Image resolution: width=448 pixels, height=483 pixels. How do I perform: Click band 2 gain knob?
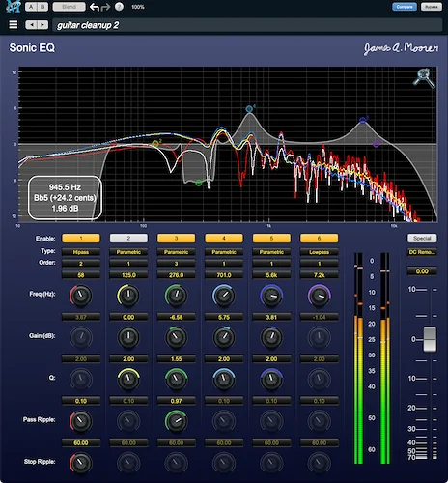[128, 337]
